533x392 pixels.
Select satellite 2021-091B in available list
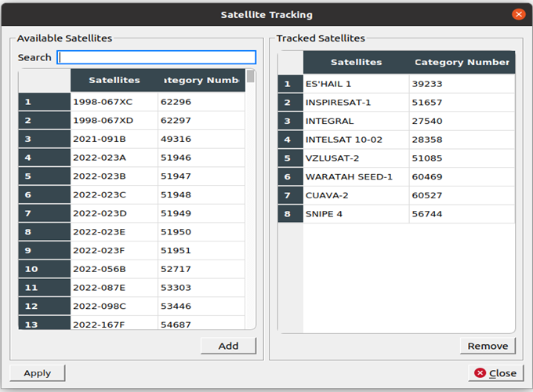[x=114, y=139]
